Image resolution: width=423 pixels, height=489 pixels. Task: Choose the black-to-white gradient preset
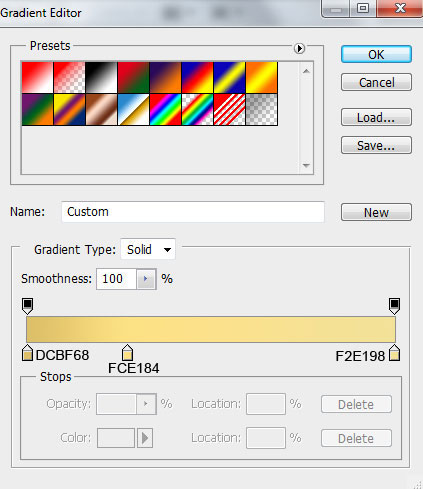coord(101,77)
